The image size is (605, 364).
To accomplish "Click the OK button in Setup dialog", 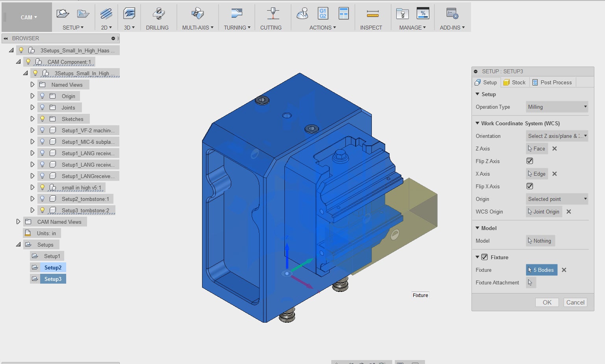I will point(547,302).
